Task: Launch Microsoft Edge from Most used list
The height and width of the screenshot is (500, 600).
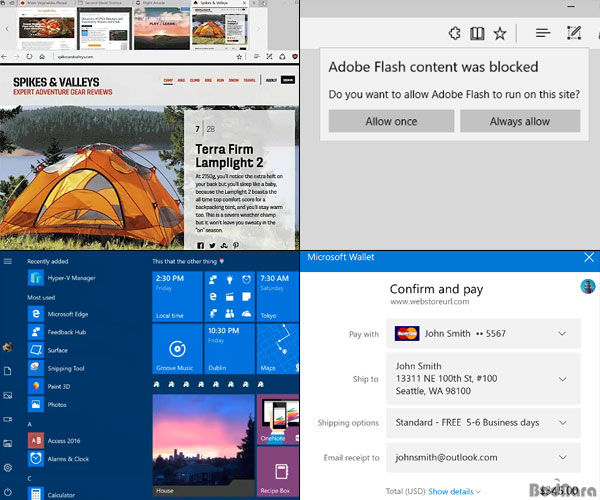Action: [x=58, y=314]
